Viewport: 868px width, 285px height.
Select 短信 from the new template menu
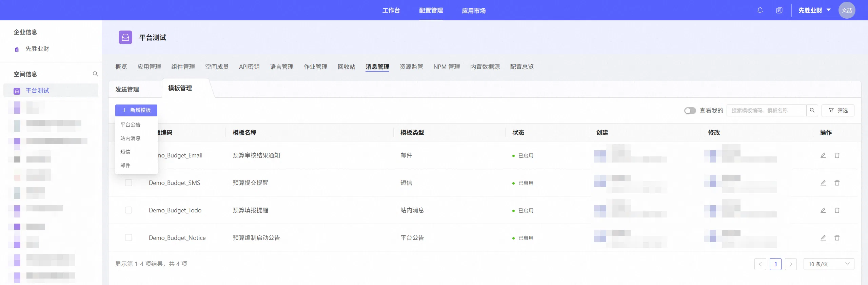pos(136,152)
